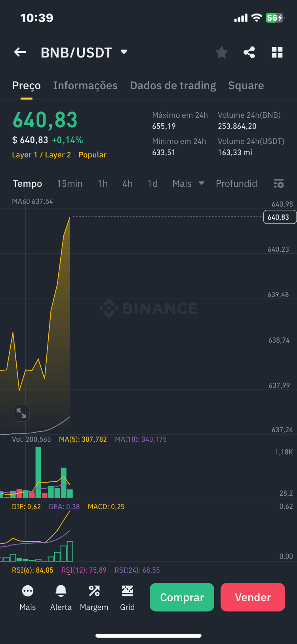Viewport: 297px width, 644px height.
Task: Tap the current price label 640,83 on chart
Action: click(280, 217)
